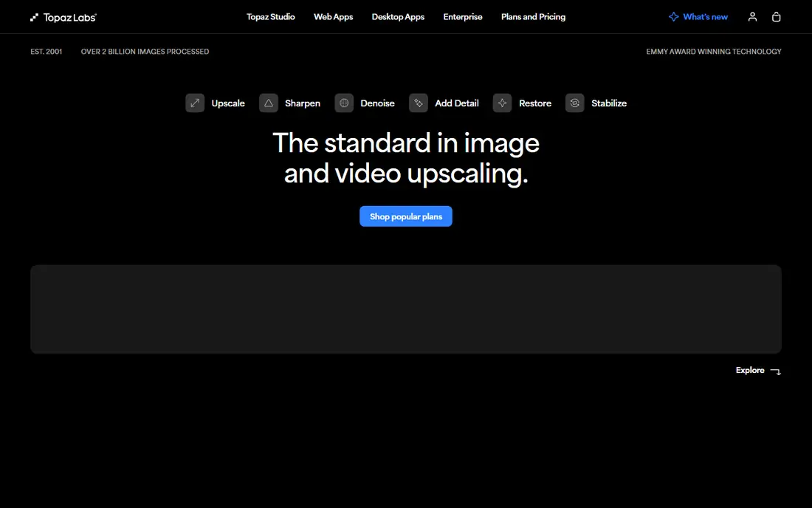Click the Upscale arrow icon

tap(195, 103)
